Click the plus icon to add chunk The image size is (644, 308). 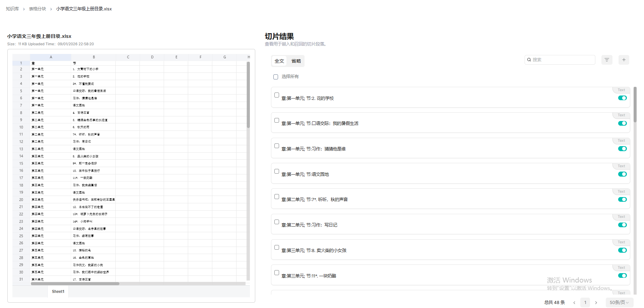pos(624,60)
